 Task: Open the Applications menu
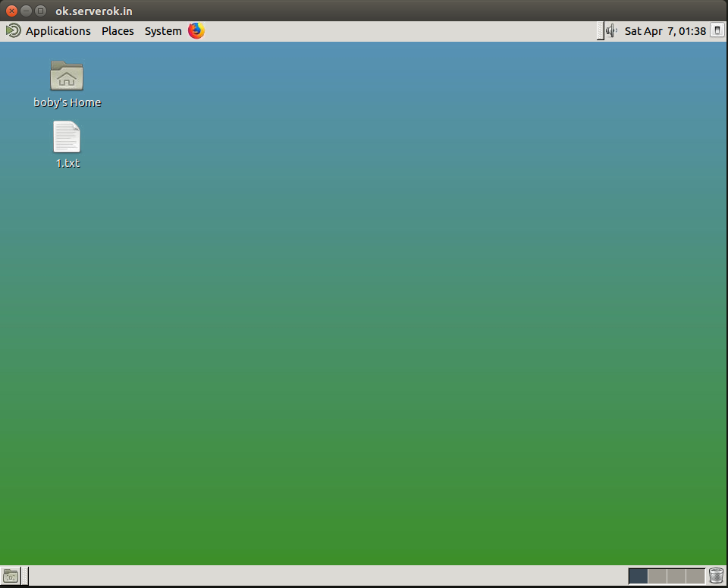click(x=58, y=31)
